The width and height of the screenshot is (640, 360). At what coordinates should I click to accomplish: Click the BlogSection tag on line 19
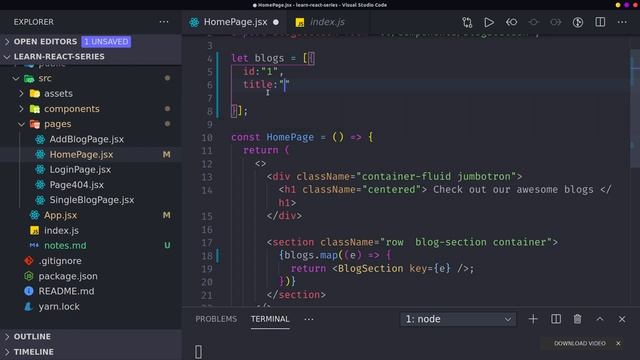pyautogui.click(x=370, y=269)
